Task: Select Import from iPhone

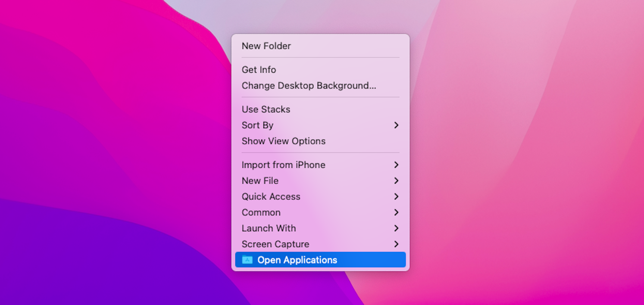Action: (283, 165)
